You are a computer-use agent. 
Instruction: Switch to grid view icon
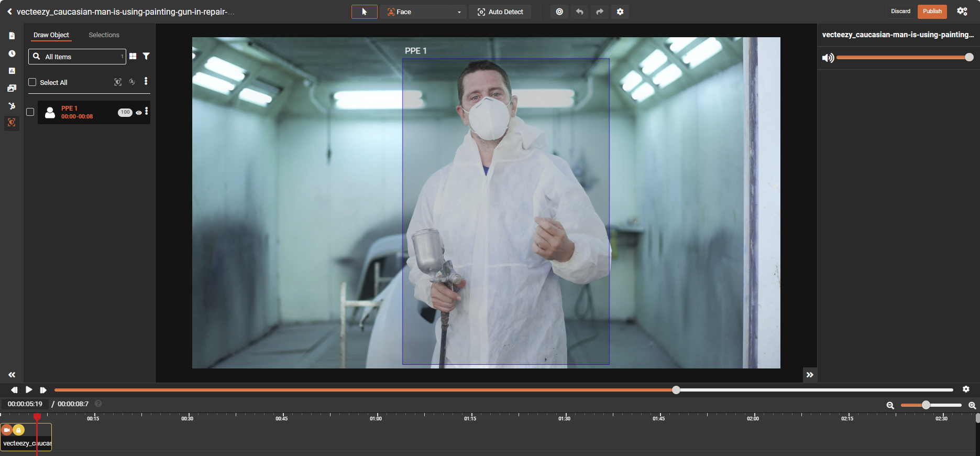133,56
